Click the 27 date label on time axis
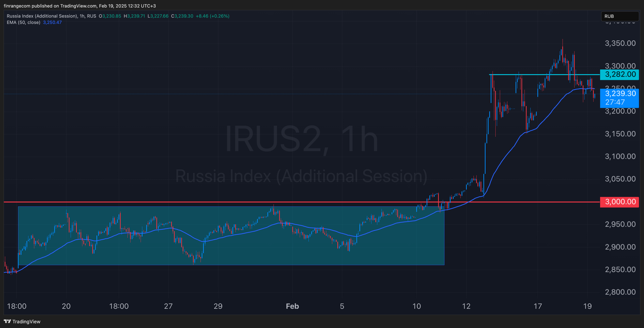 point(168,306)
